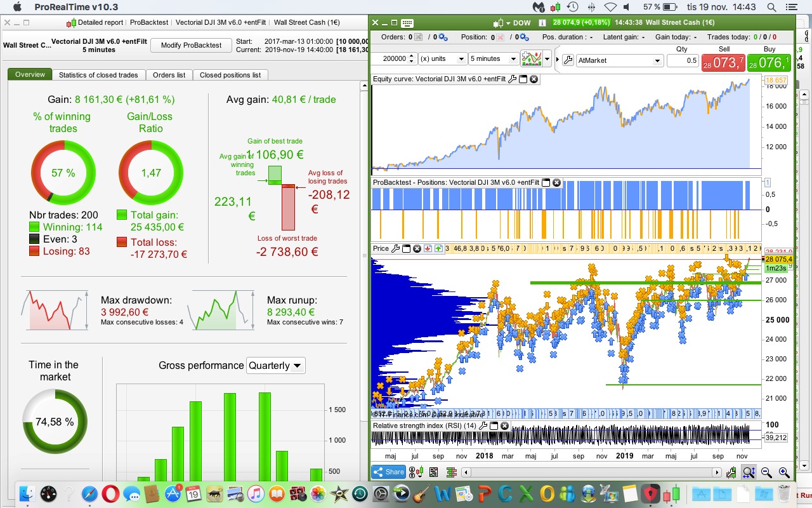Open the Statistics of closed trades tab
The image size is (812, 508).
98,75
